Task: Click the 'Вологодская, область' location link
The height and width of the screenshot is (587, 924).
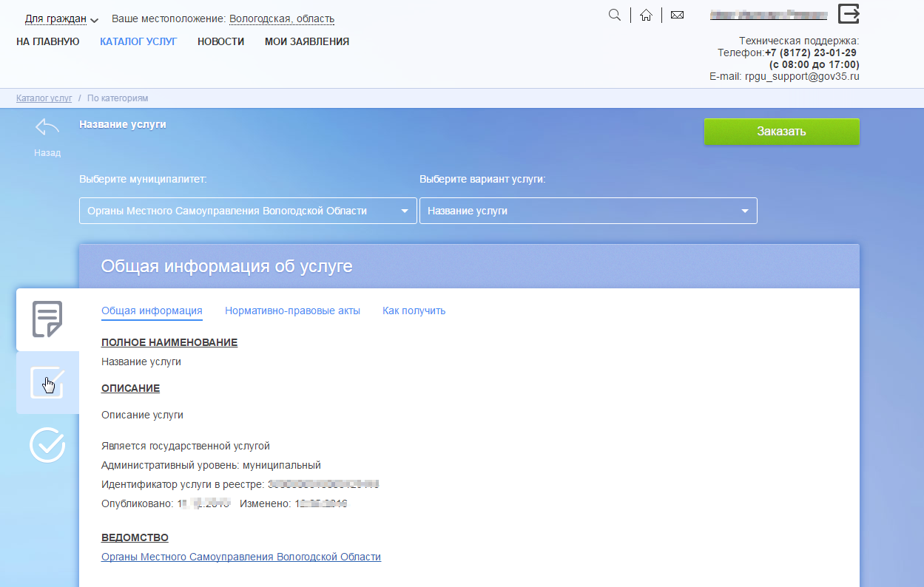Action: click(282, 18)
